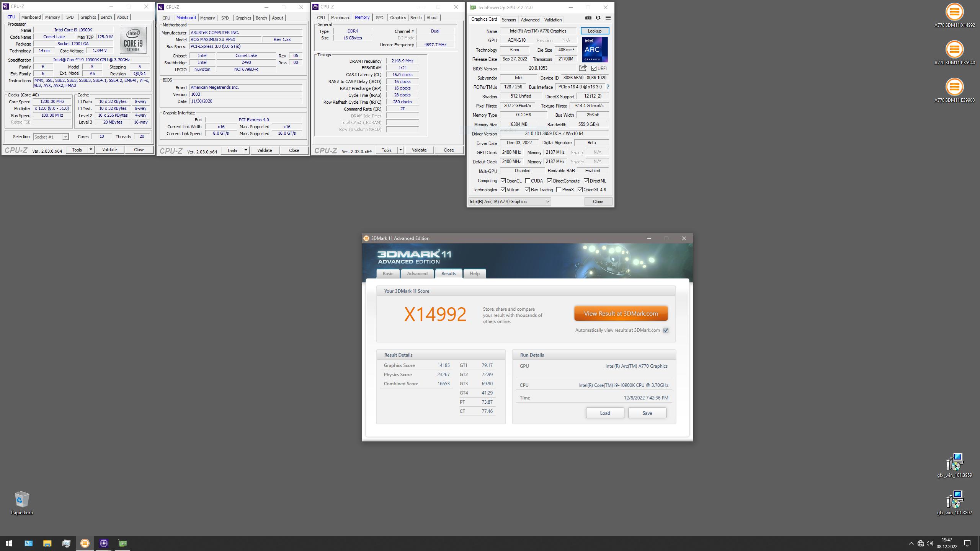Open GPU selection dropdown in GPU-Z
The width and height of the screenshot is (980, 551).
coord(510,202)
